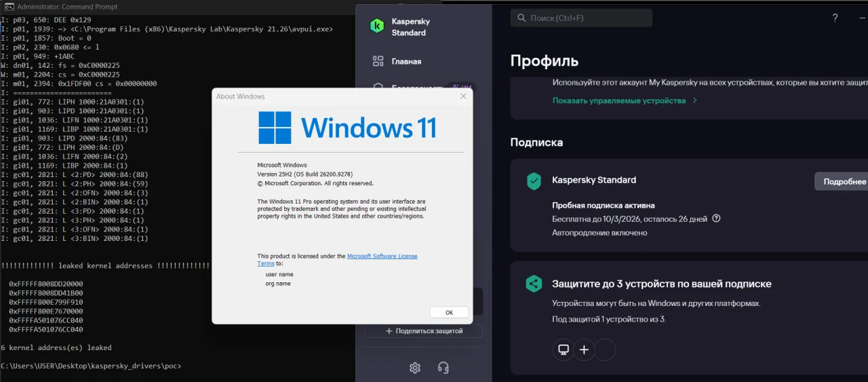868x382 pixels.
Task: Click the Kaspersky hexagon logo in sidebar
Action: 376,26
